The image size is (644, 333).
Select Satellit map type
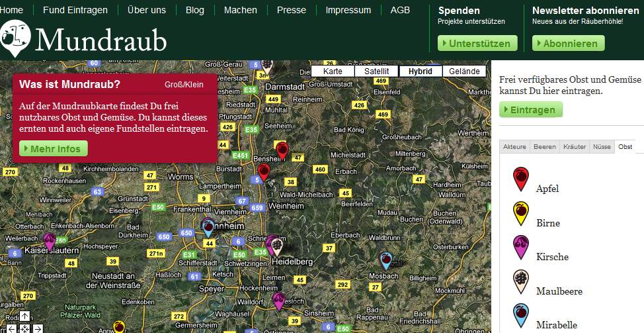tap(377, 71)
